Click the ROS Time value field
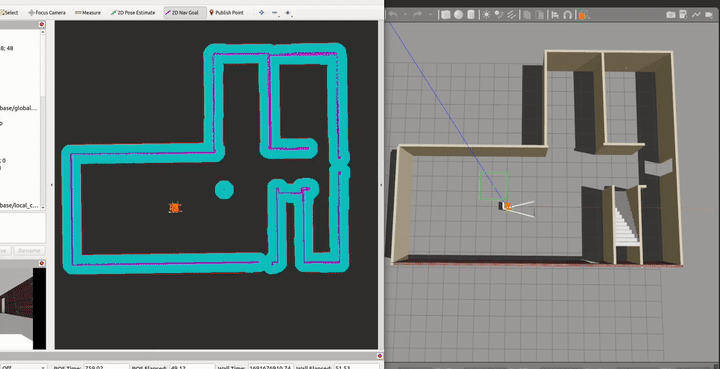Viewport: 720px width, 369px height. [x=107, y=367]
